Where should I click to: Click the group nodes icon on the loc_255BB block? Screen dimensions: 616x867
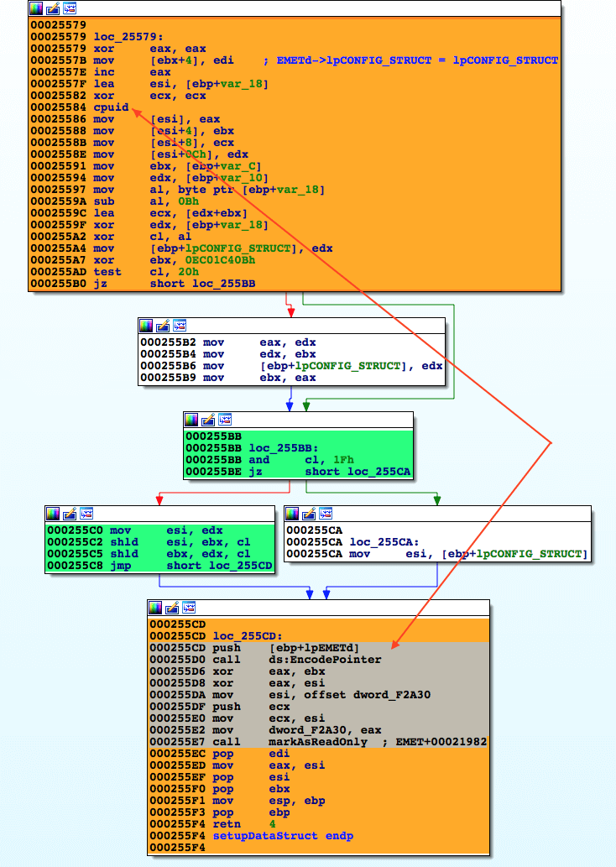225,419
